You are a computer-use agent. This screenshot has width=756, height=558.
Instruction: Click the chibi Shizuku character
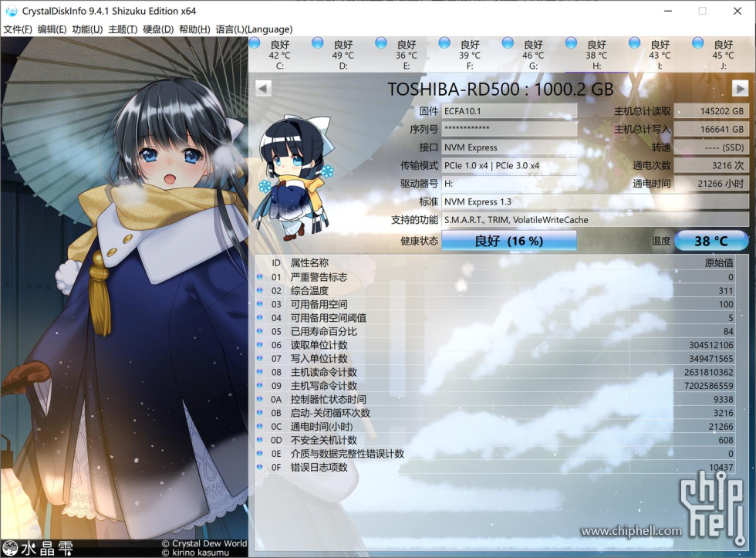292,177
